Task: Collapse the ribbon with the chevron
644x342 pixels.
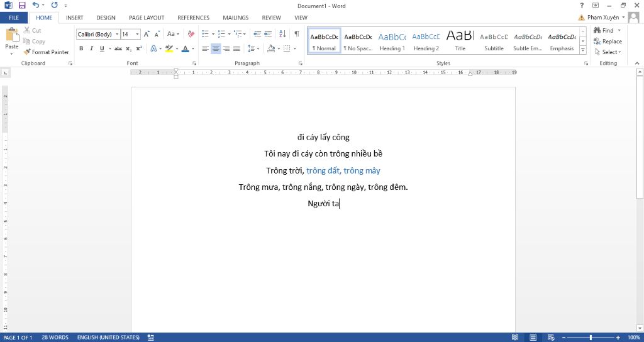Action: click(x=637, y=63)
